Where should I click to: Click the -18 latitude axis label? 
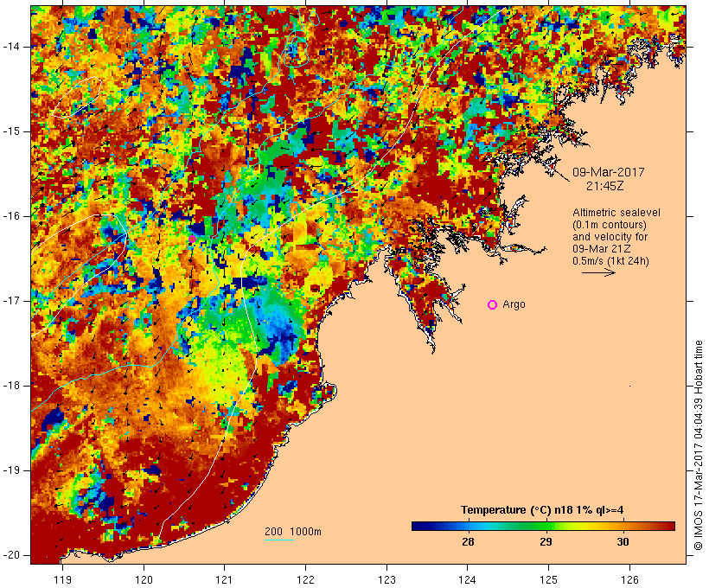pyautogui.click(x=11, y=386)
